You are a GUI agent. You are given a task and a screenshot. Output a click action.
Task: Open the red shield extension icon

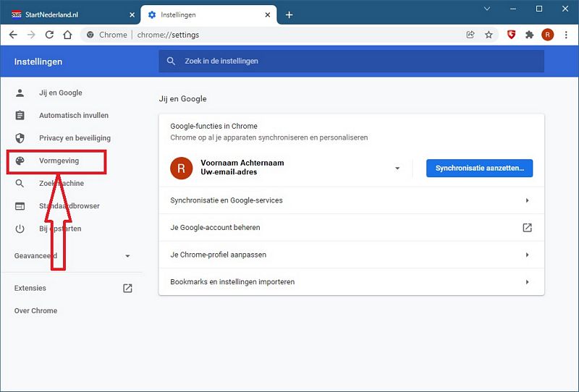coord(511,35)
